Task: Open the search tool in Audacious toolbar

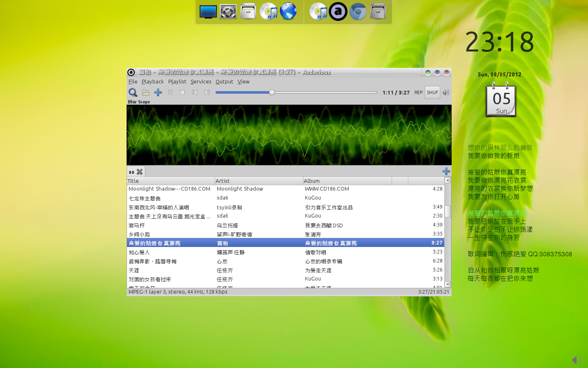Action: coord(133,92)
